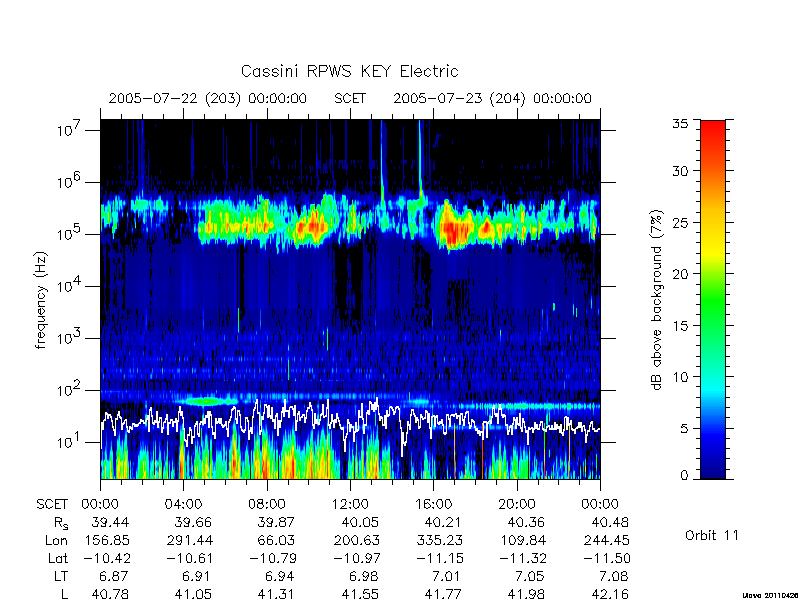This screenshot has width=800, height=600.
Task: Click the time axis label '20:00'
Action: click(x=517, y=504)
